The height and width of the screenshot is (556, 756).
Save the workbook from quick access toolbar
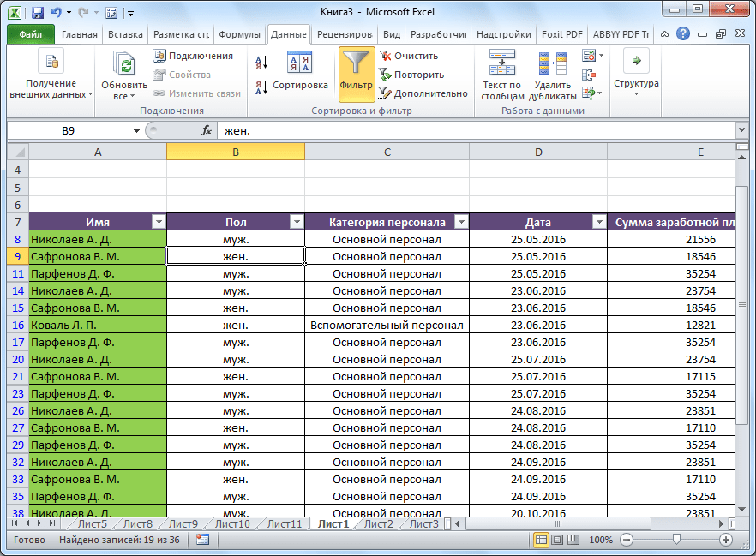(37, 13)
